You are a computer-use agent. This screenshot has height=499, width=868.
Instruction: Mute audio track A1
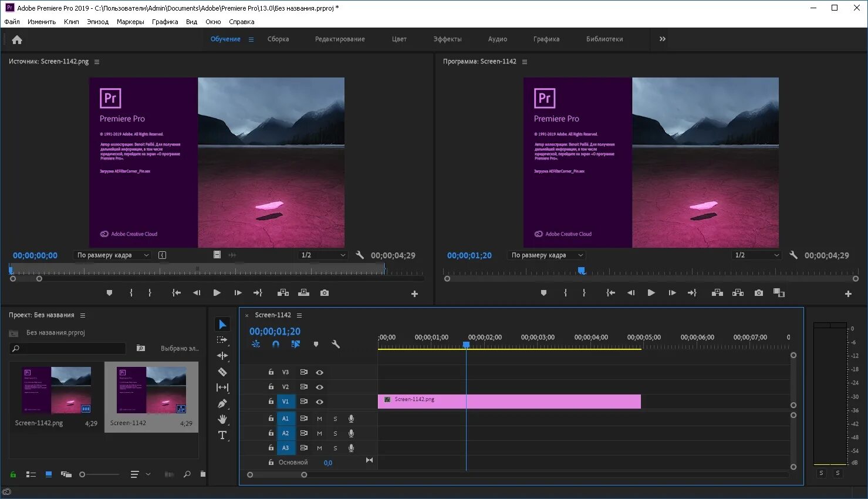click(319, 419)
